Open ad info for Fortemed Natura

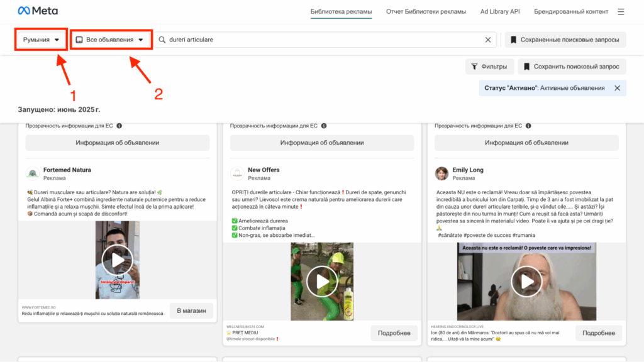(x=118, y=143)
